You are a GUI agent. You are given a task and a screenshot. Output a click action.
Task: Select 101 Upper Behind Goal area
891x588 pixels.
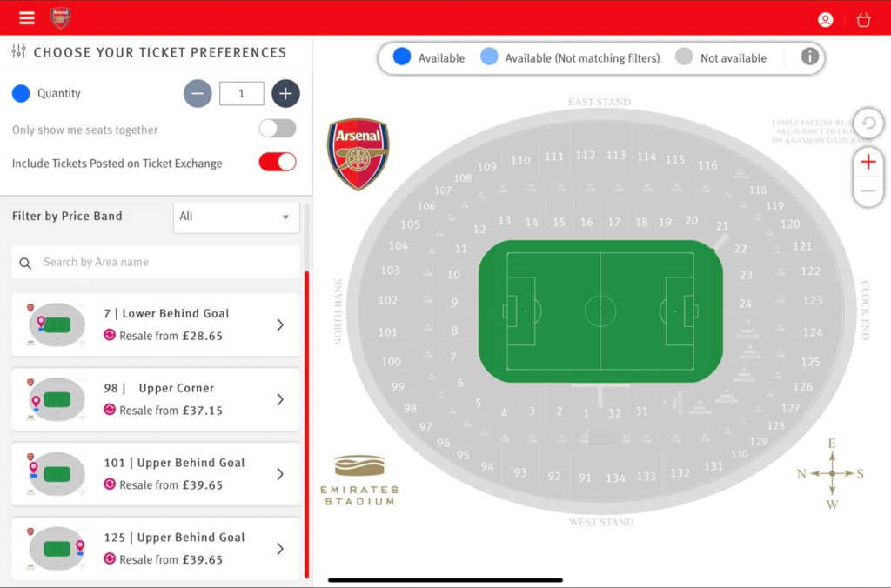(156, 474)
